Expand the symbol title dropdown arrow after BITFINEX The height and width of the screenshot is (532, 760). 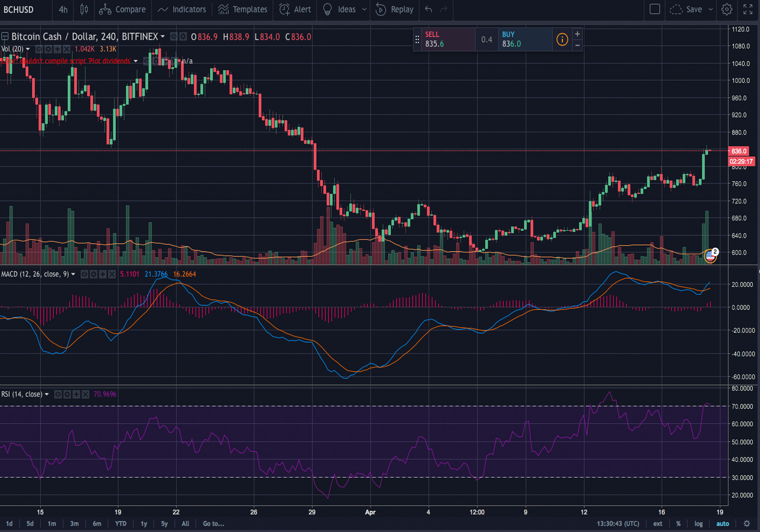pyautogui.click(x=163, y=36)
